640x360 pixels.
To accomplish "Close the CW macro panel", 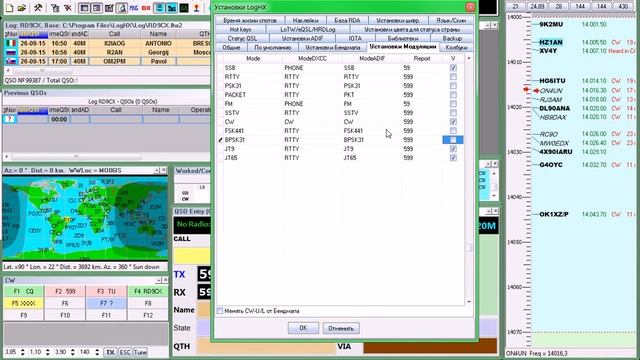I will click(x=165, y=280).
